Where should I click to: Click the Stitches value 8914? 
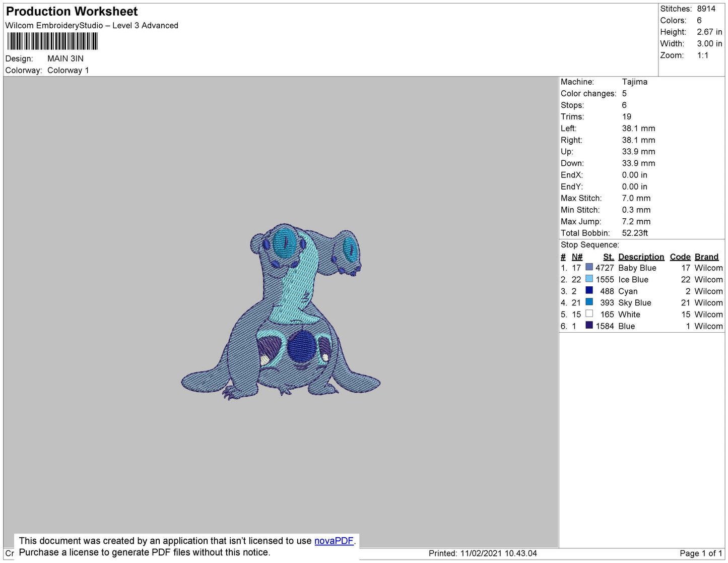pyautogui.click(x=706, y=9)
